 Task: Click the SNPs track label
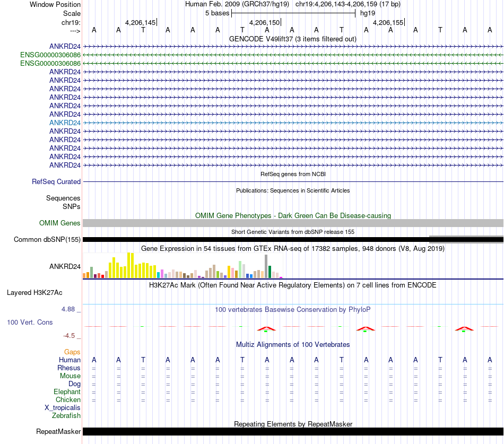72,206
